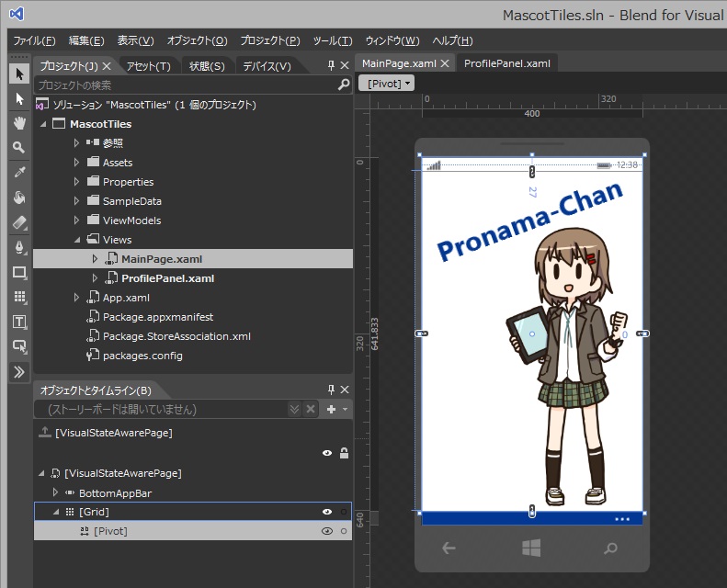Viewport: 727px width, 588px height.
Task: Open the Assets chevron in the toolbar
Action: pos(19,372)
